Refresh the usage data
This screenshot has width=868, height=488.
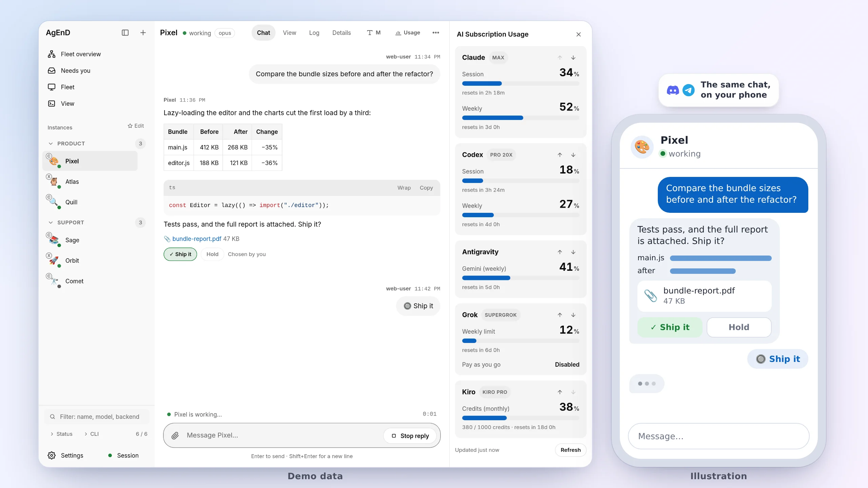(x=571, y=450)
